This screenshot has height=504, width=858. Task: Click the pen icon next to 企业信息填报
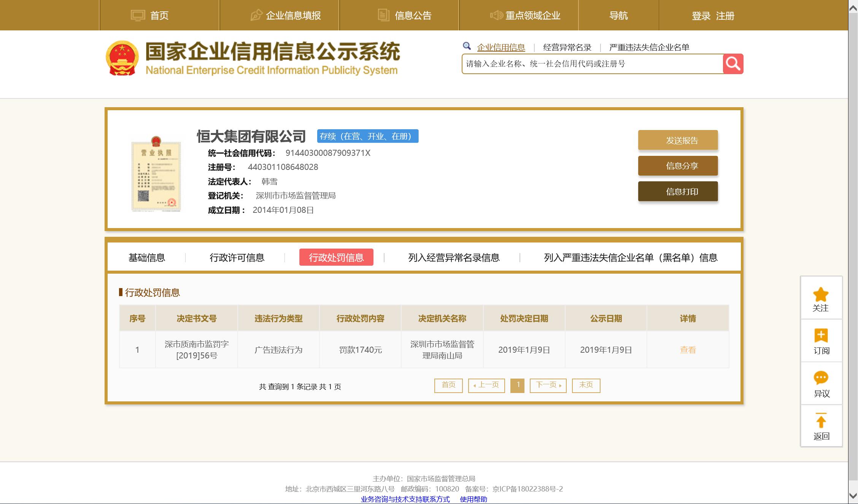pos(256,15)
